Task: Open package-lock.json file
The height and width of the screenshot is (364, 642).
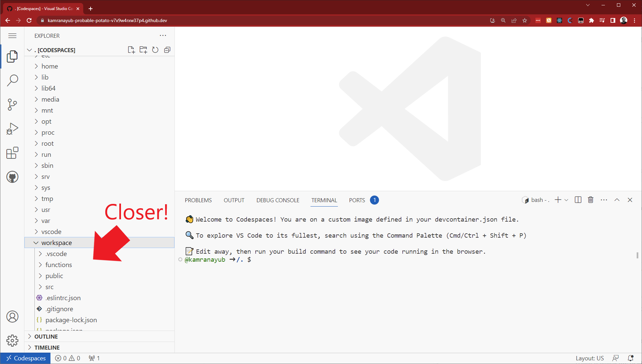Action: pos(71,320)
